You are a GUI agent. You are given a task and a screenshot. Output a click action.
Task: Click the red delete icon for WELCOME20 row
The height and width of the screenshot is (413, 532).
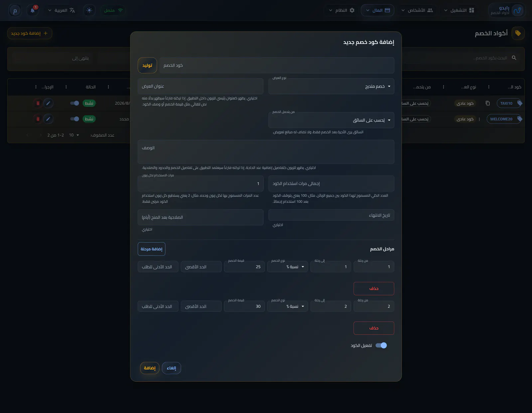(38, 119)
